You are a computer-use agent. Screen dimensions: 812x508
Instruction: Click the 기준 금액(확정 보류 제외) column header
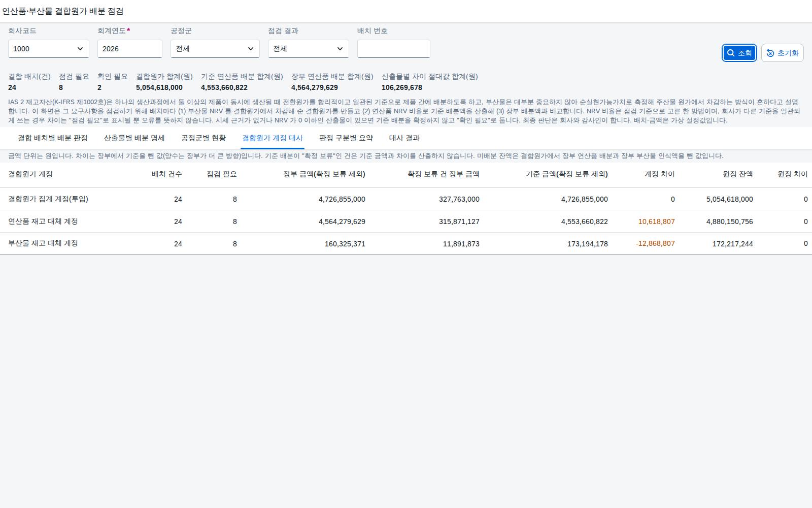click(x=567, y=174)
